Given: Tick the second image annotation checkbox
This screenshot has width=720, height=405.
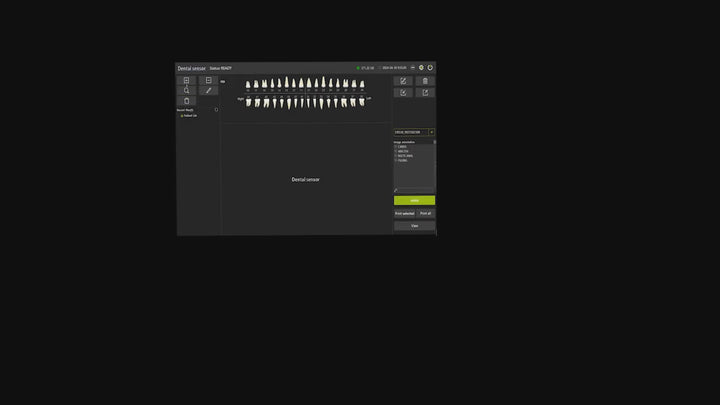Looking at the screenshot, I should tap(396, 152).
